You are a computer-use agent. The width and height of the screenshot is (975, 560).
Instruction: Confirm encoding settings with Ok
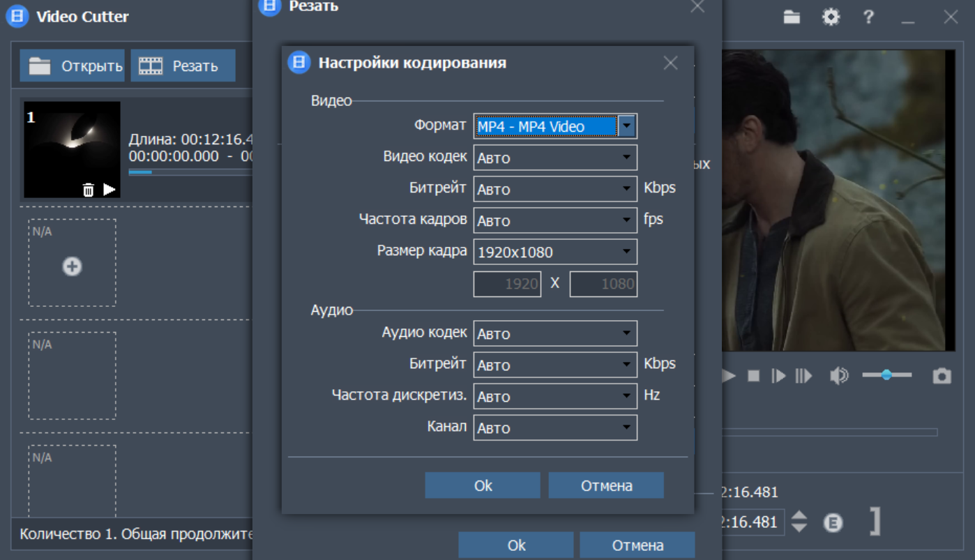(x=483, y=486)
